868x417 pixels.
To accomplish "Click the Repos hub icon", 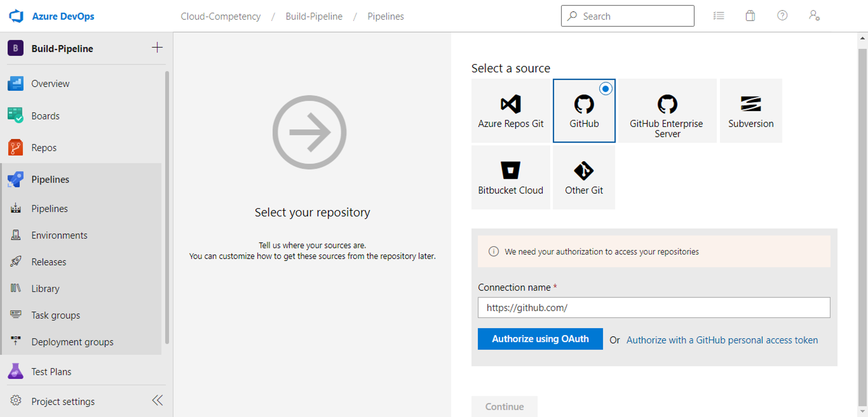I will 16,147.
